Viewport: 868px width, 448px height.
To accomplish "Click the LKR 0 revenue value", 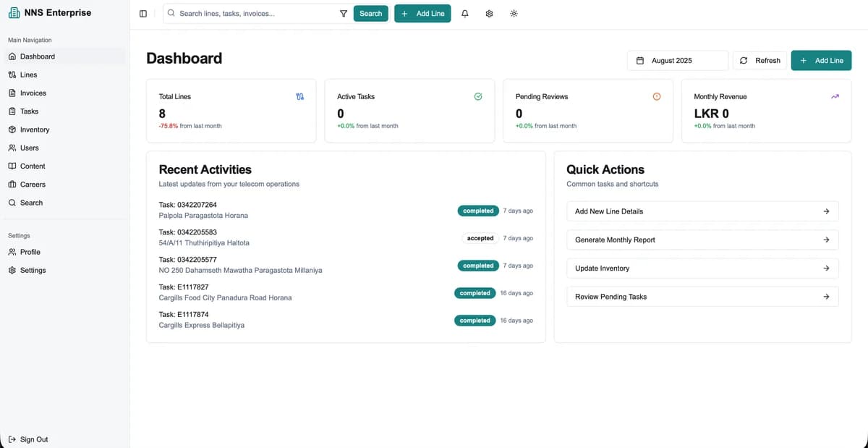I will point(712,114).
